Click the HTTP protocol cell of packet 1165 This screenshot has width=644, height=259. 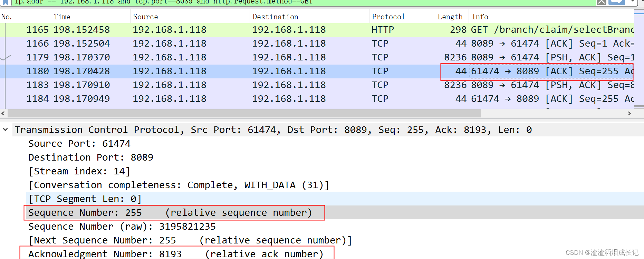pyautogui.click(x=383, y=30)
